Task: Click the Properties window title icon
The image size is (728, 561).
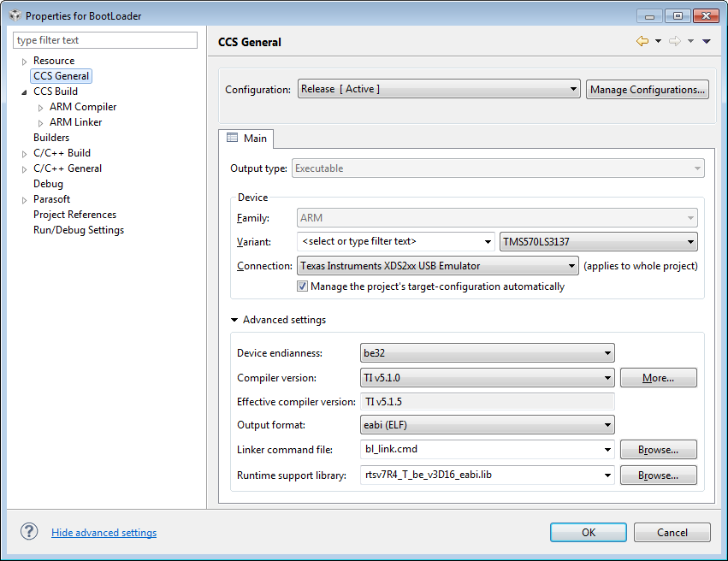Action: (15, 15)
